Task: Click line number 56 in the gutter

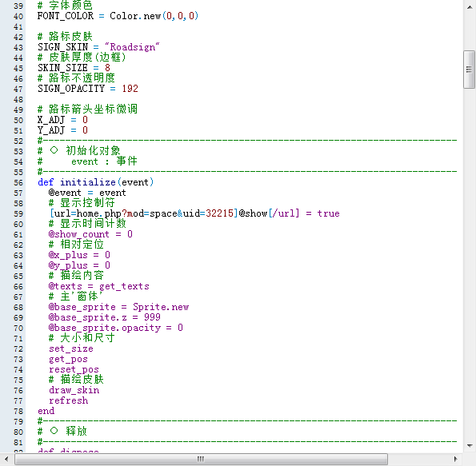Action: (x=18, y=182)
